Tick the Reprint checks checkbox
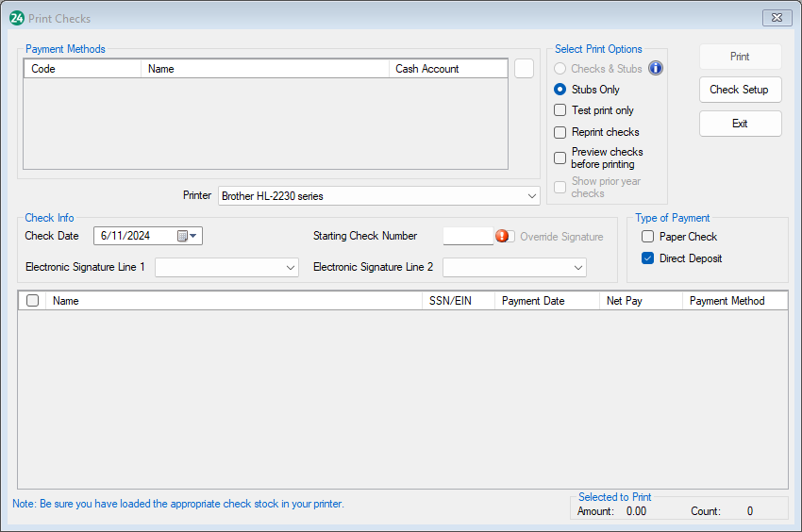This screenshot has width=802, height=532. 560,132
